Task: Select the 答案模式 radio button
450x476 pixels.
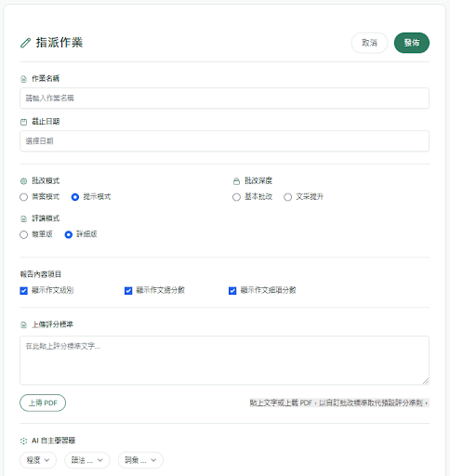Action: pyautogui.click(x=23, y=197)
